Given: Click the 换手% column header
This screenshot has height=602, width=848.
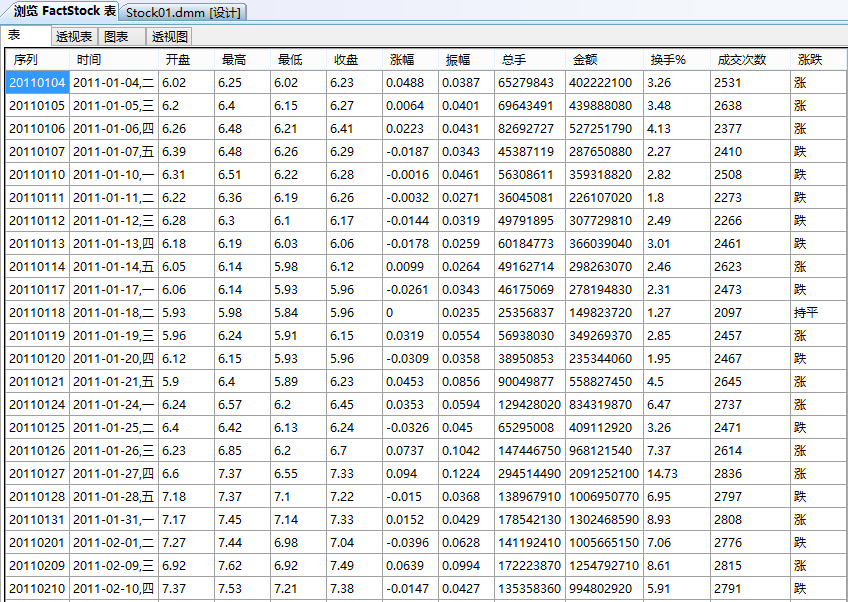Looking at the screenshot, I should [x=677, y=59].
